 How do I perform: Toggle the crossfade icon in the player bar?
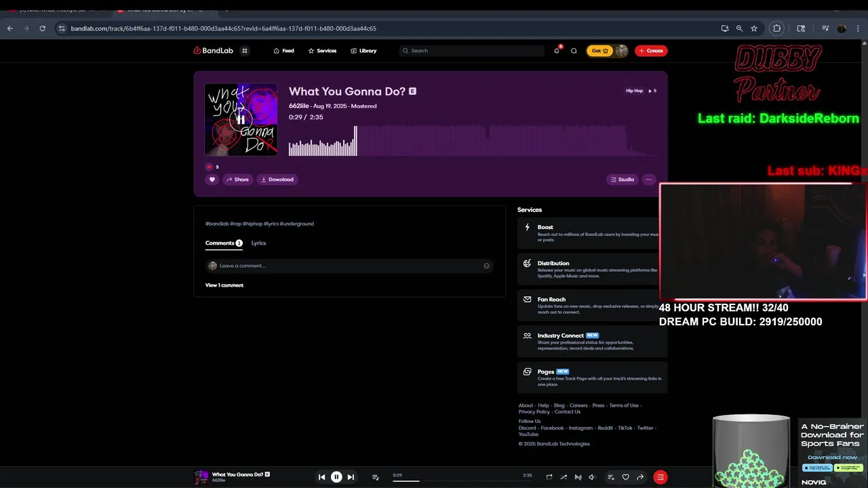[578, 477]
